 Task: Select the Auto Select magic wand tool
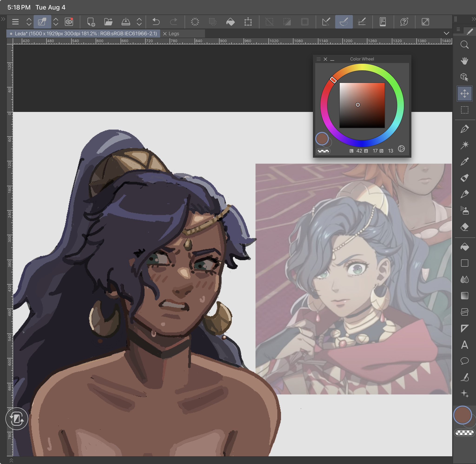pyautogui.click(x=465, y=145)
